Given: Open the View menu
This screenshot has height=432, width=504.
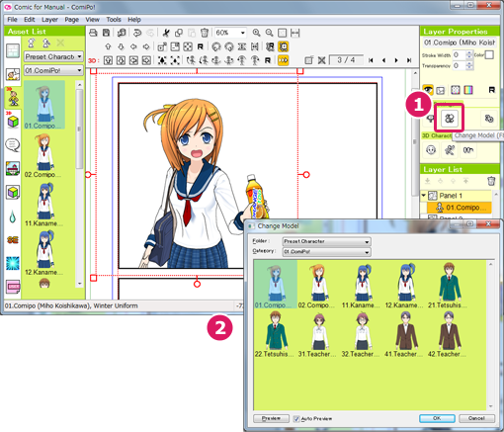Looking at the screenshot, I should coord(93,20).
